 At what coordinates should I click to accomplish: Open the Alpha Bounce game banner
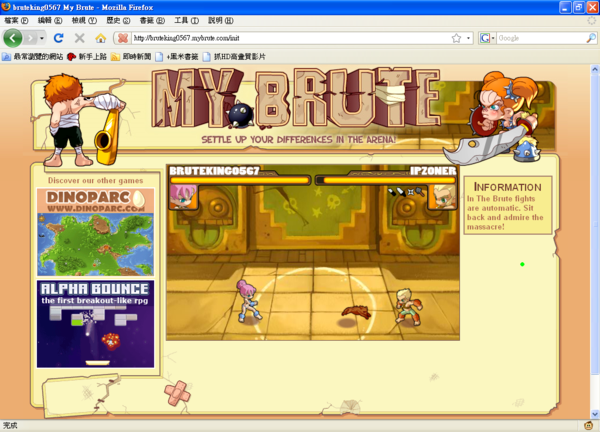pos(96,324)
